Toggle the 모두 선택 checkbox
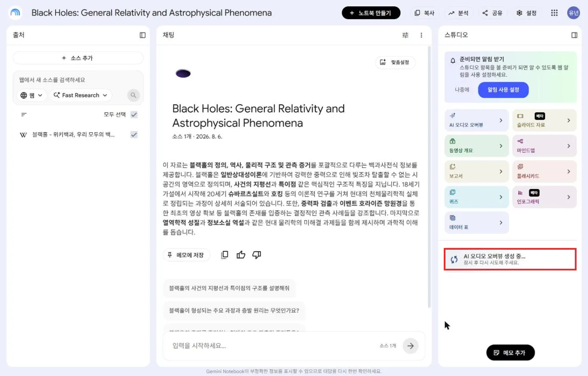This screenshot has width=588, height=376. [134, 114]
